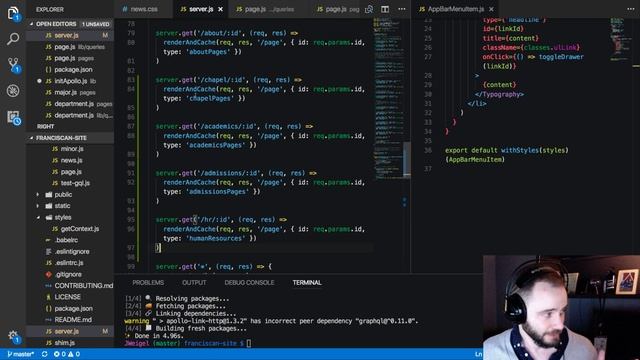Open major.js in Open Editors
The image size is (640, 360).
70,92
